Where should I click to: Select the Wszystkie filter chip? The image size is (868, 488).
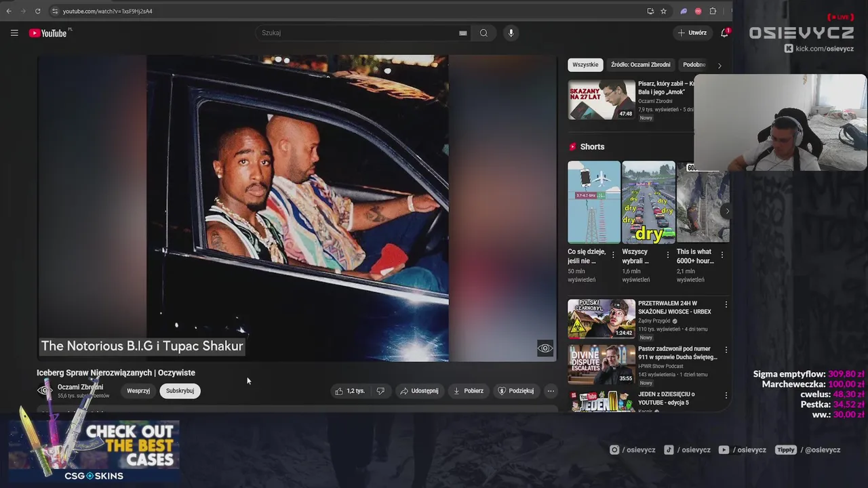[x=585, y=64]
